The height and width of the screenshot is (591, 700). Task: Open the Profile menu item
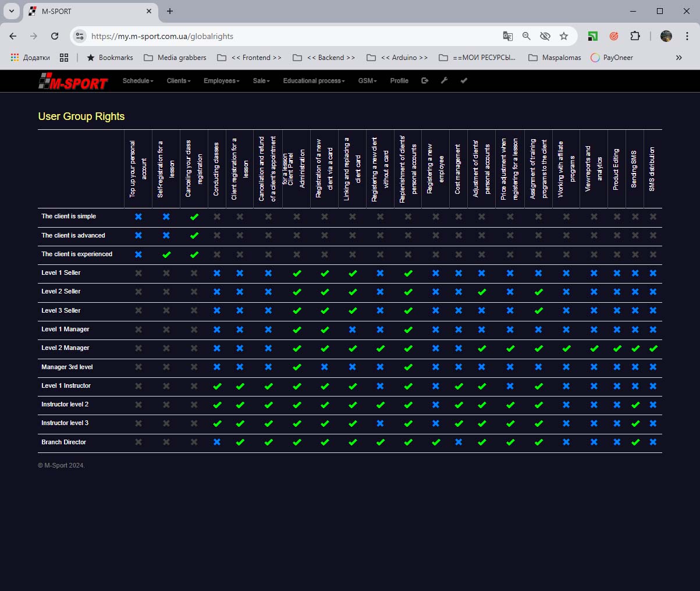(399, 81)
